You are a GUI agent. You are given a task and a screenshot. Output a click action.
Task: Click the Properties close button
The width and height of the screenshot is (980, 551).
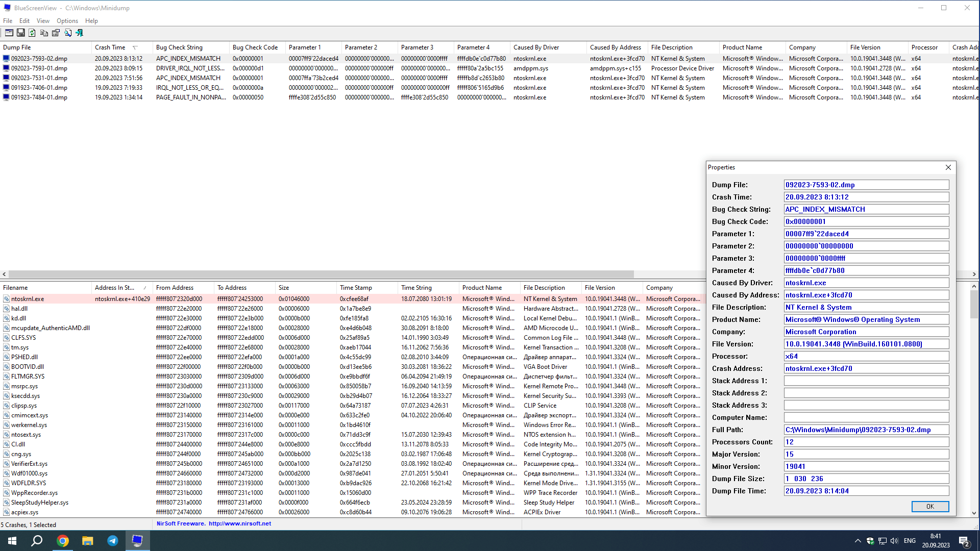948,167
